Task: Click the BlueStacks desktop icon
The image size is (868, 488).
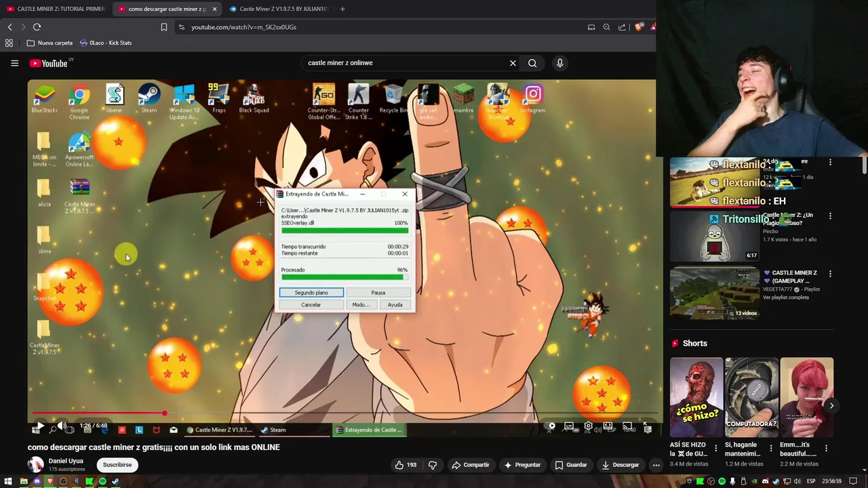Action: click(45, 98)
